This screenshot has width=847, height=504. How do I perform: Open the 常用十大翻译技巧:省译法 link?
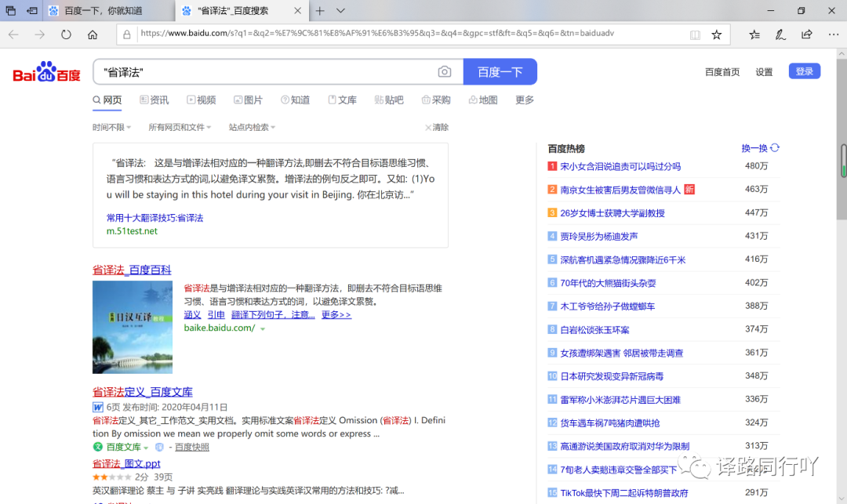(154, 218)
